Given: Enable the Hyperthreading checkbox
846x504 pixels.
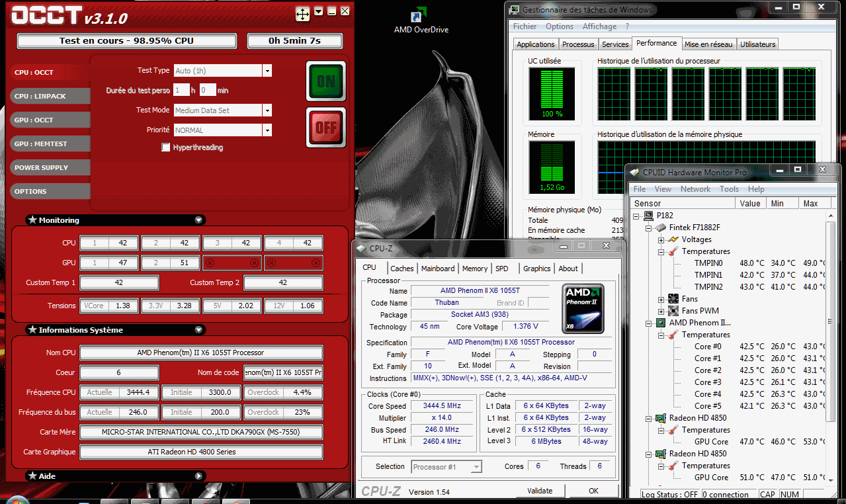Looking at the screenshot, I should pyautogui.click(x=166, y=147).
